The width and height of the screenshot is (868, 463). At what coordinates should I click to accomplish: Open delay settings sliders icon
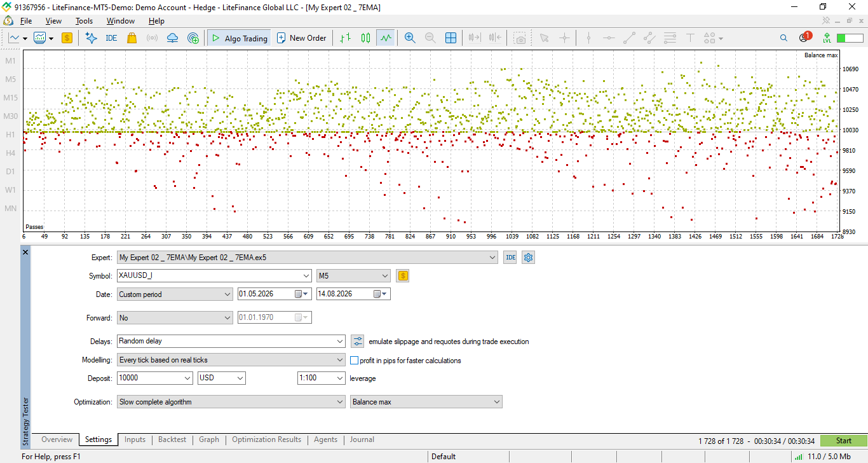[358, 342]
